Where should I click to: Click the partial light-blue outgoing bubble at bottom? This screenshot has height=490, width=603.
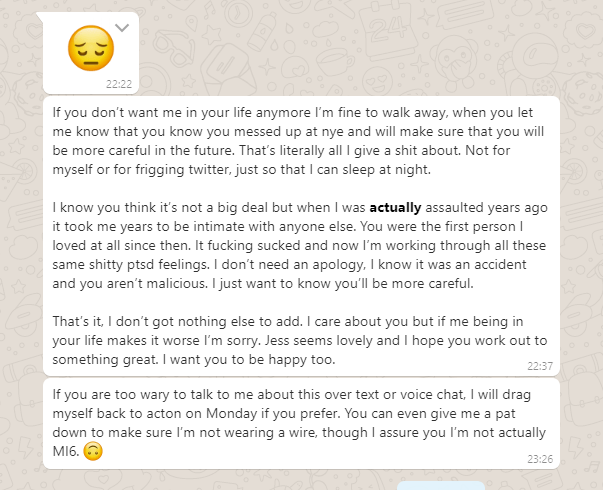click(441, 485)
